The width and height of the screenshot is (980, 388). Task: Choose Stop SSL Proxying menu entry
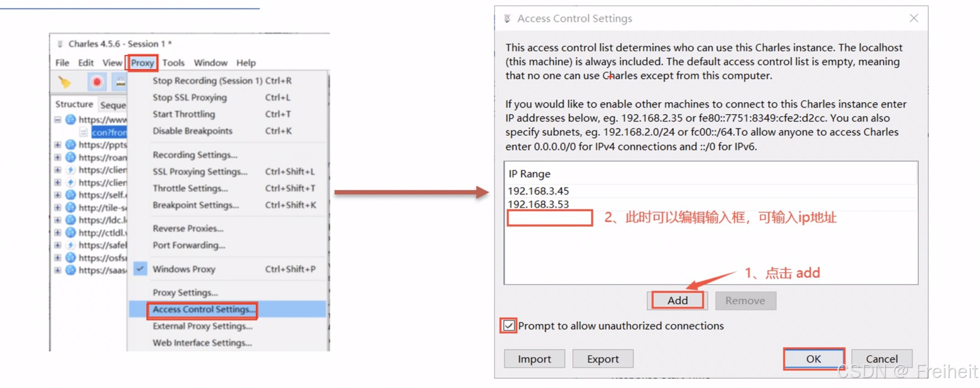[x=228, y=97]
